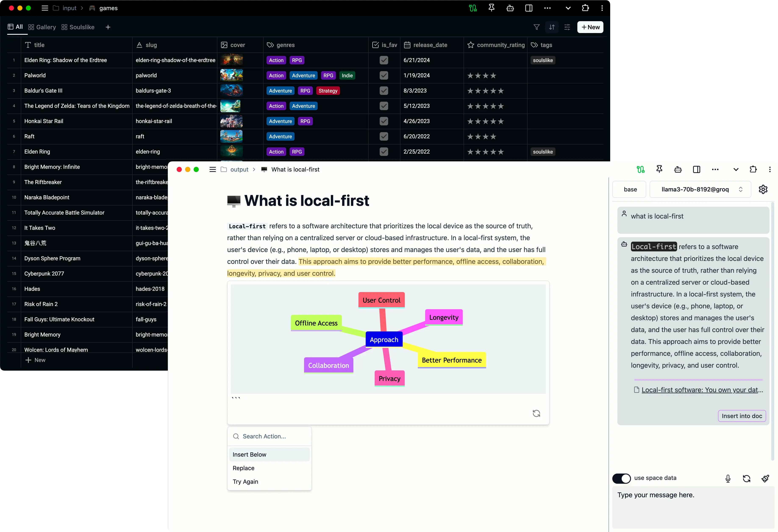Click pin icon in games window toolbar
This screenshot has width=778, height=532.
tap(491, 8)
